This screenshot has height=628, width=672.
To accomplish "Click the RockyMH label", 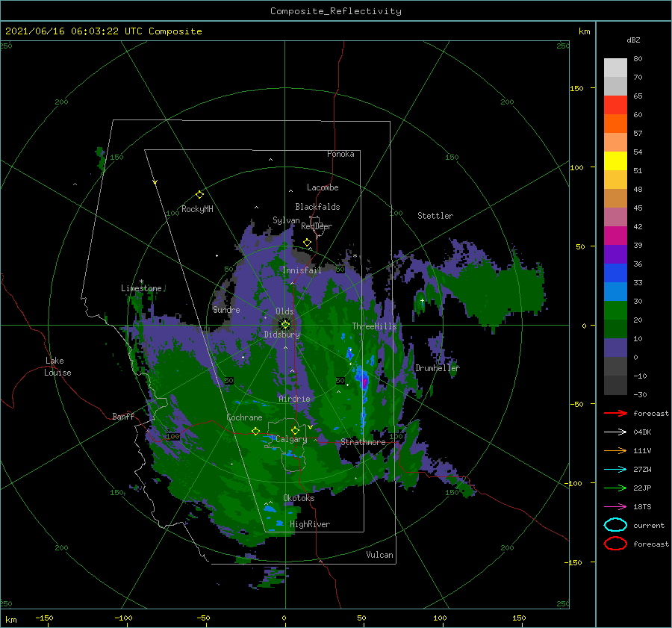I will click(x=197, y=209).
